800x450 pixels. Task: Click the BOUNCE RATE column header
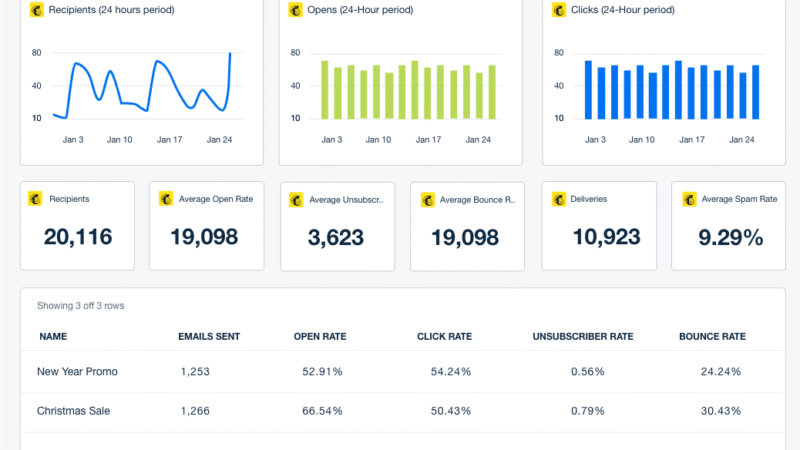tap(712, 337)
